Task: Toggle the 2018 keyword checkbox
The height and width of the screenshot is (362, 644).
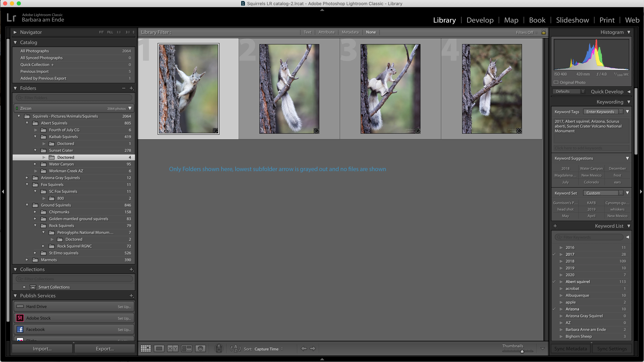Action: [x=554, y=261]
